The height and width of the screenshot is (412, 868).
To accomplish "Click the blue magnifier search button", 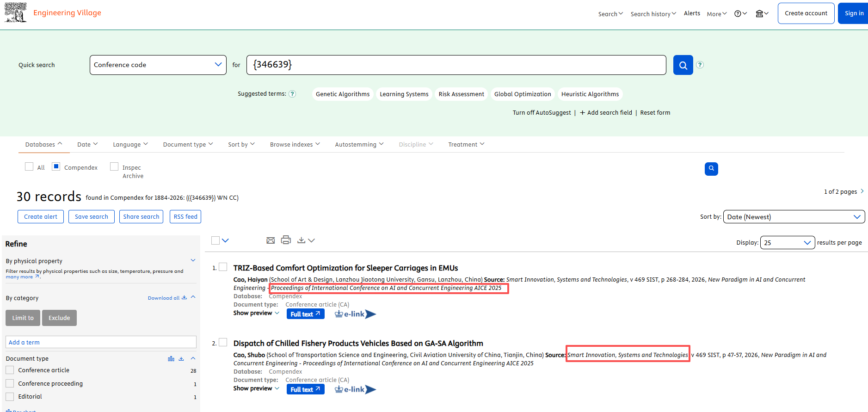I will tap(683, 65).
